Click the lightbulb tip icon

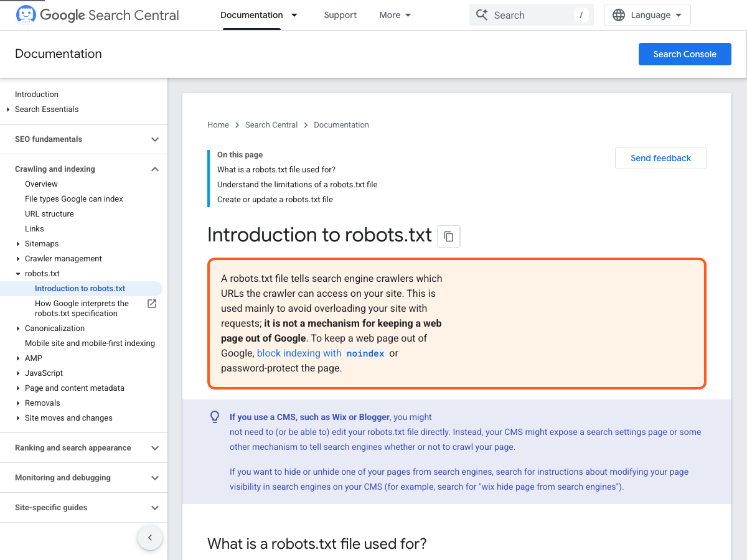[x=215, y=417]
